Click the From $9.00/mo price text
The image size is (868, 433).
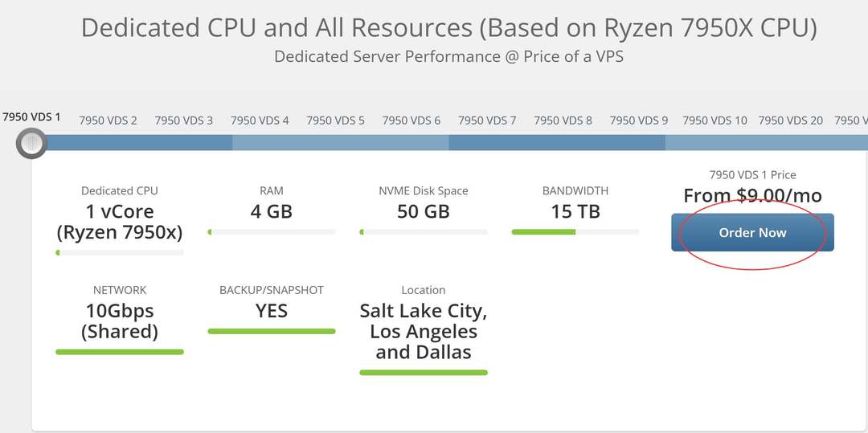752,196
